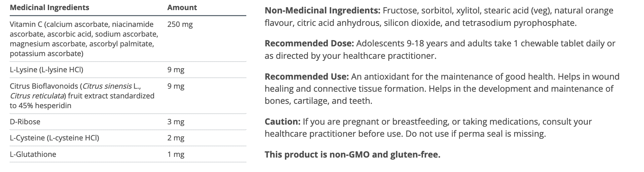
Task: Select the Vitamin C ingredient description
Action: coord(84,39)
